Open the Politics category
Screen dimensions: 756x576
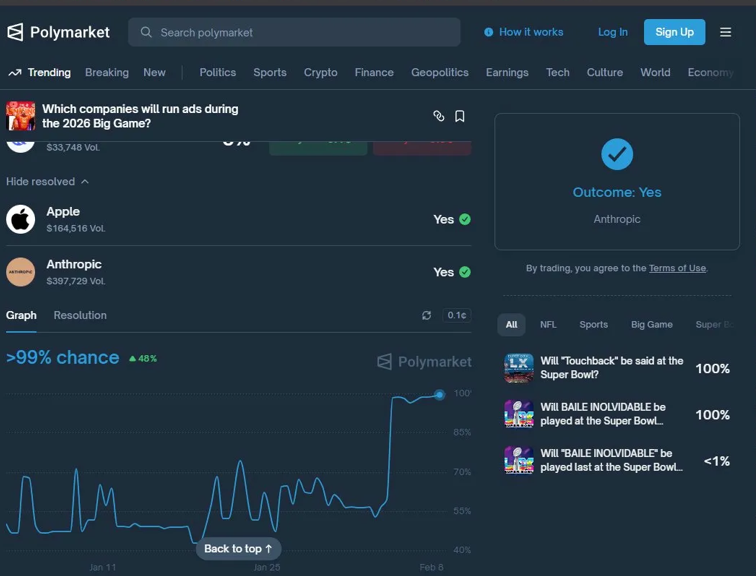point(217,73)
